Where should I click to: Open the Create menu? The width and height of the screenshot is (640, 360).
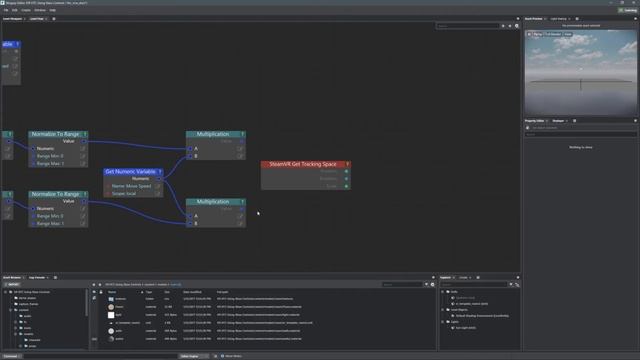[26, 10]
